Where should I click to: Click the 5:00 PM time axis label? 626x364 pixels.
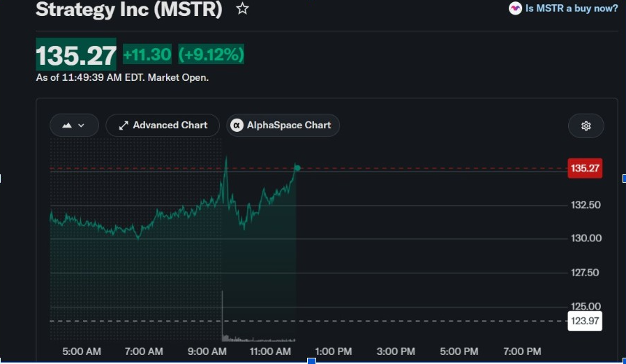pyautogui.click(x=459, y=351)
